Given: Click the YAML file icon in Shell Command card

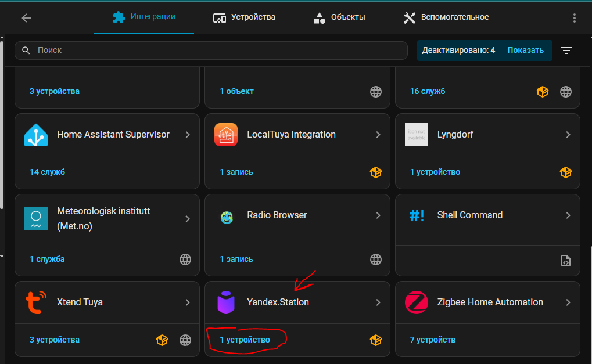Looking at the screenshot, I should [x=566, y=261].
